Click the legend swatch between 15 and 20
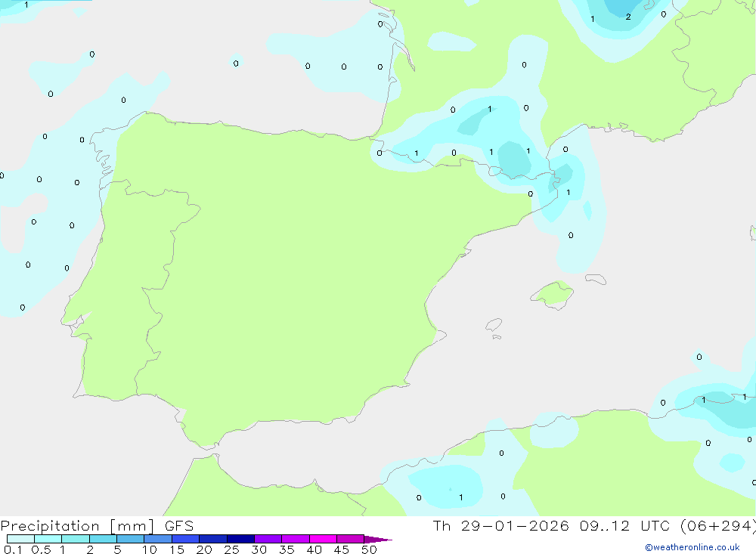 click(x=185, y=539)
